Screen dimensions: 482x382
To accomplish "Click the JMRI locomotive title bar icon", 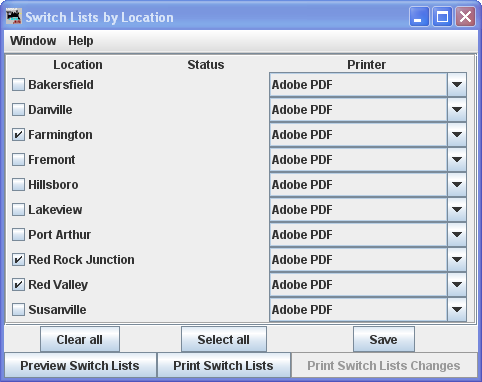I will [x=14, y=16].
